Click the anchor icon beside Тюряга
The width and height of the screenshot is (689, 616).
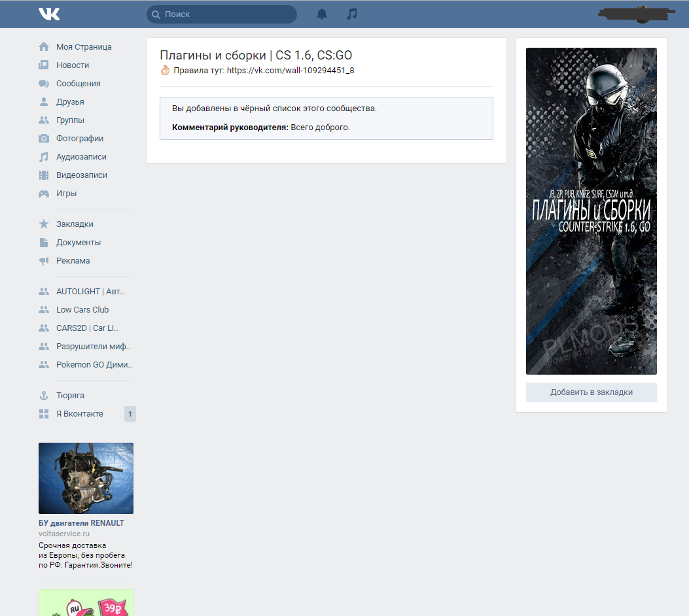pyautogui.click(x=43, y=396)
